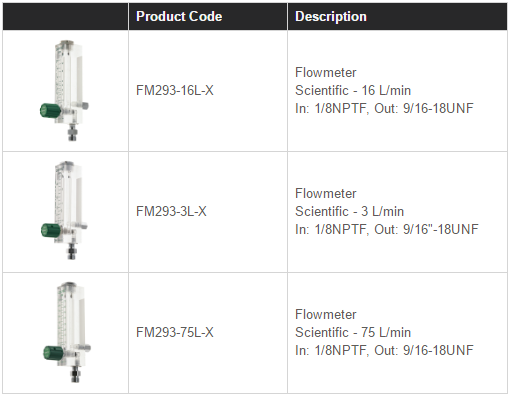Click the green knob on the 3L flowmeter image
The width and height of the screenshot is (511, 399).
[51, 230]
